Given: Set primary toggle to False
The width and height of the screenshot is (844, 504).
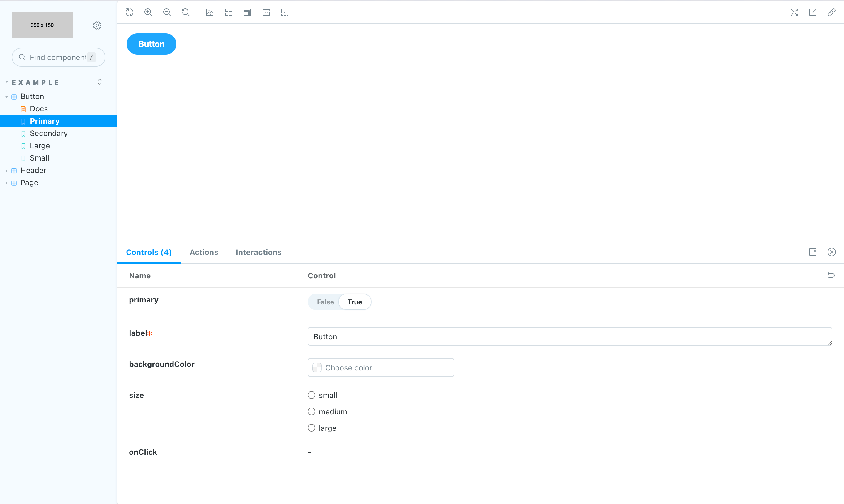Looking at the screenshot, I should pos(325,302).
